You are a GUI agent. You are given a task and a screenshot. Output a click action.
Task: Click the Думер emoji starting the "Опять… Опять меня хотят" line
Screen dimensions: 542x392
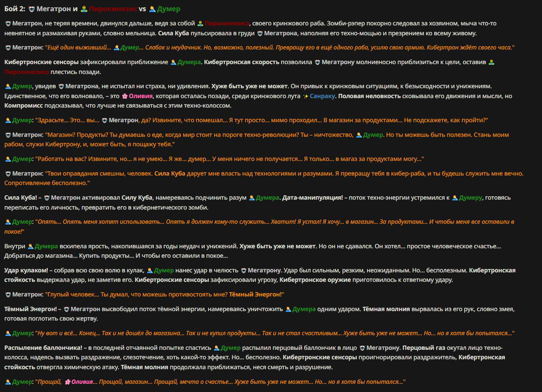tap(7, 222)
